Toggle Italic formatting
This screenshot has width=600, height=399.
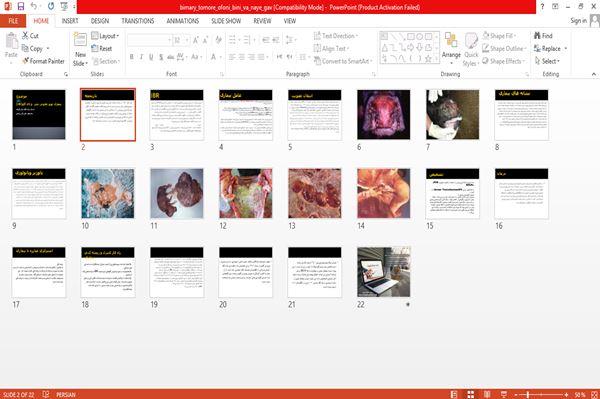click(x=141, y=57)
